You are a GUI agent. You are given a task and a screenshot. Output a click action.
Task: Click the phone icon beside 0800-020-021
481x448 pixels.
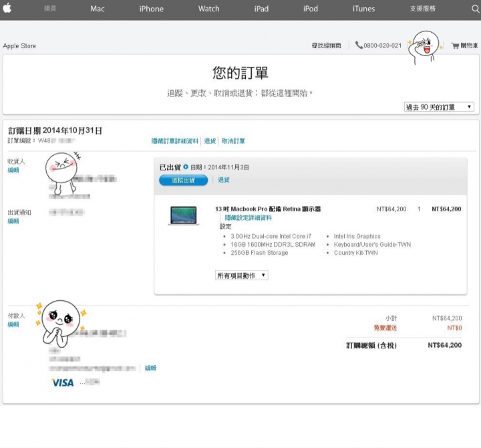coord(359,45)
